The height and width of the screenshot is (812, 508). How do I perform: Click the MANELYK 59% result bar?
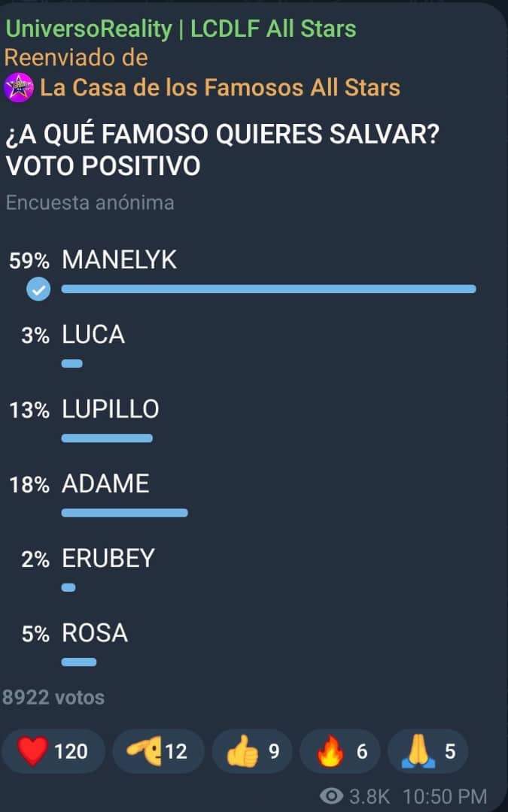268,289
